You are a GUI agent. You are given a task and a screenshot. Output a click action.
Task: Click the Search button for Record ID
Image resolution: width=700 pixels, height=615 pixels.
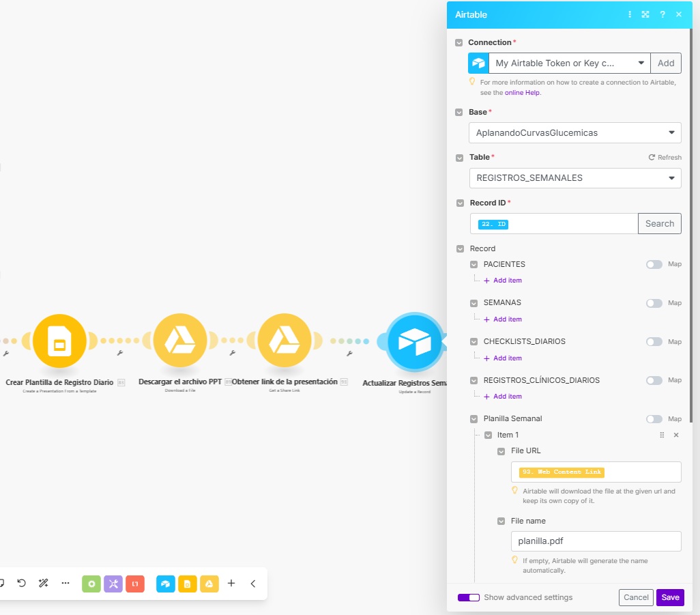[659, 223]
